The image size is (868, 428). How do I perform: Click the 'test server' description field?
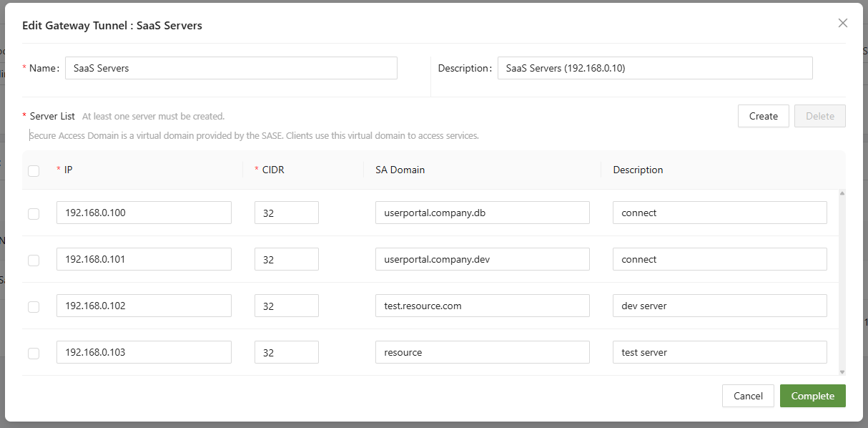(719, 352)
